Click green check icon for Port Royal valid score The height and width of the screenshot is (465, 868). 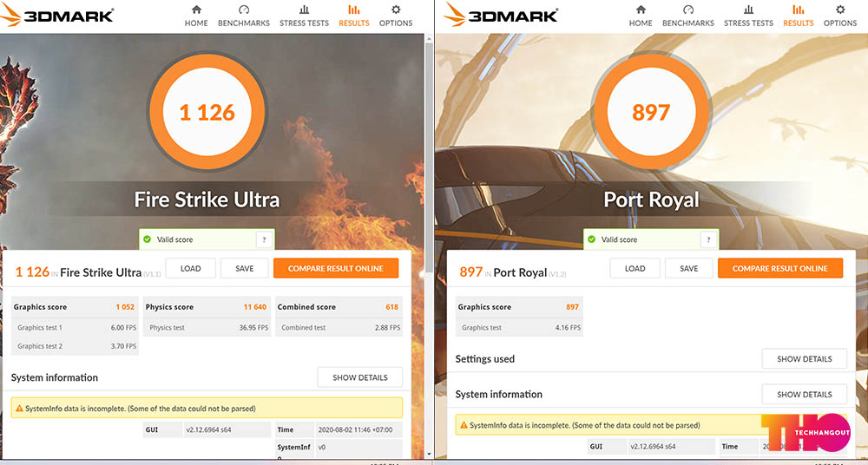pyautogui.click(x=591, y=239)
